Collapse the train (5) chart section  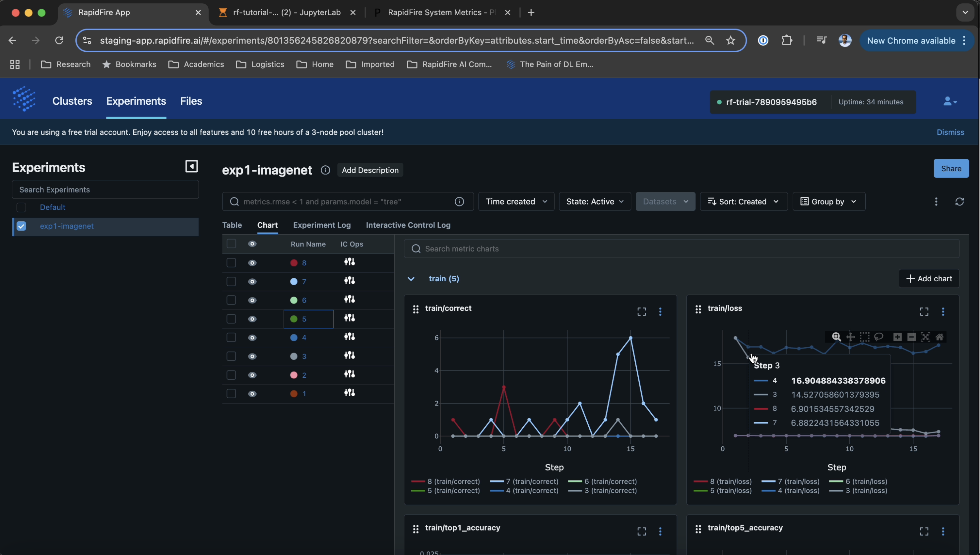pyautogui.click(x=411, y=279)
